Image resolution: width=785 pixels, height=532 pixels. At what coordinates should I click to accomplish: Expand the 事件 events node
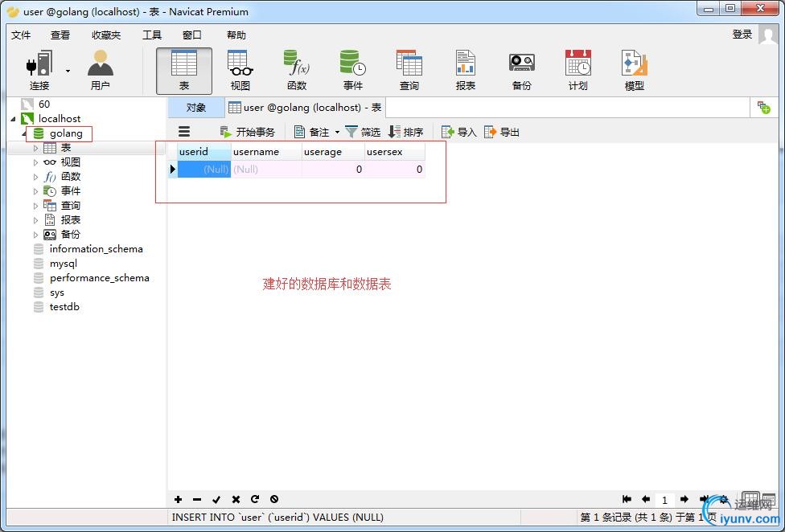[35, 191]
